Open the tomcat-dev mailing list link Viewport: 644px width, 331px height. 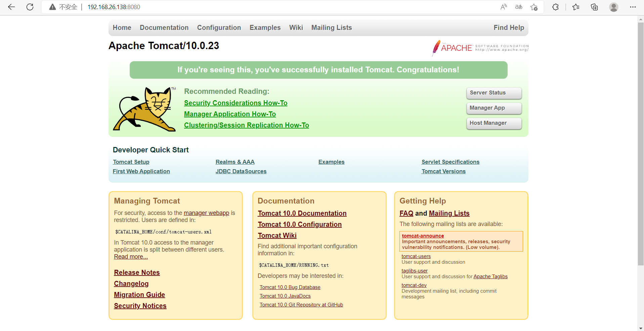[x=414, y=285]
